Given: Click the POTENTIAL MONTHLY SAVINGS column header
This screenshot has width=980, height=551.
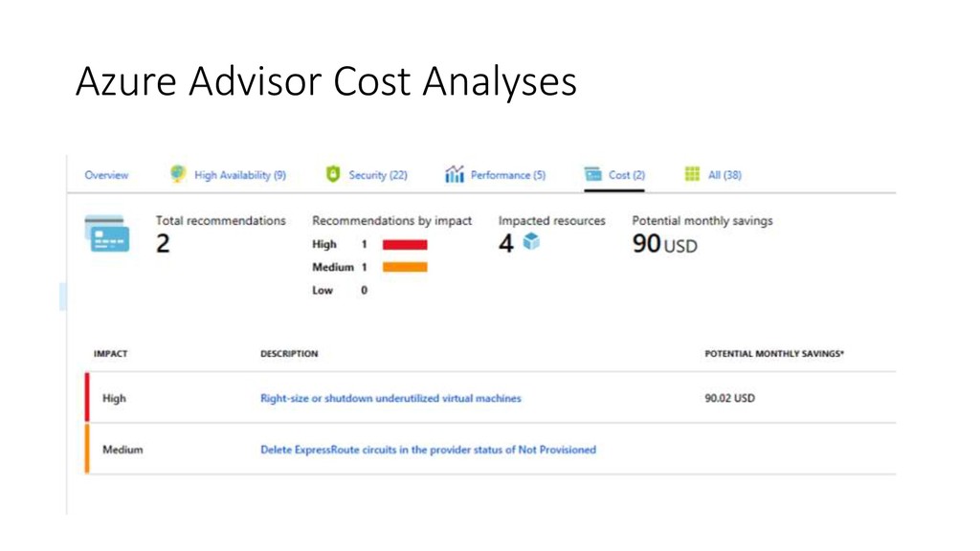Looking at the screenshot, I should (774, 354).
